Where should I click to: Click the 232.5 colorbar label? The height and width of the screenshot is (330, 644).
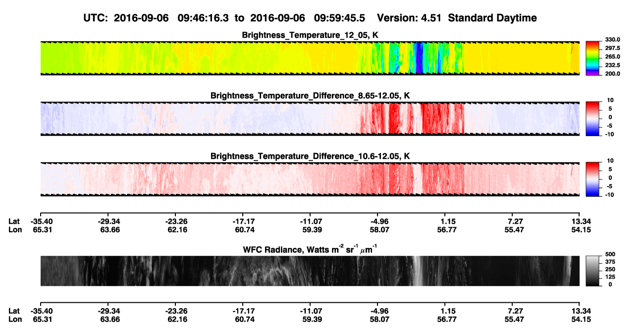click(613, 65)
